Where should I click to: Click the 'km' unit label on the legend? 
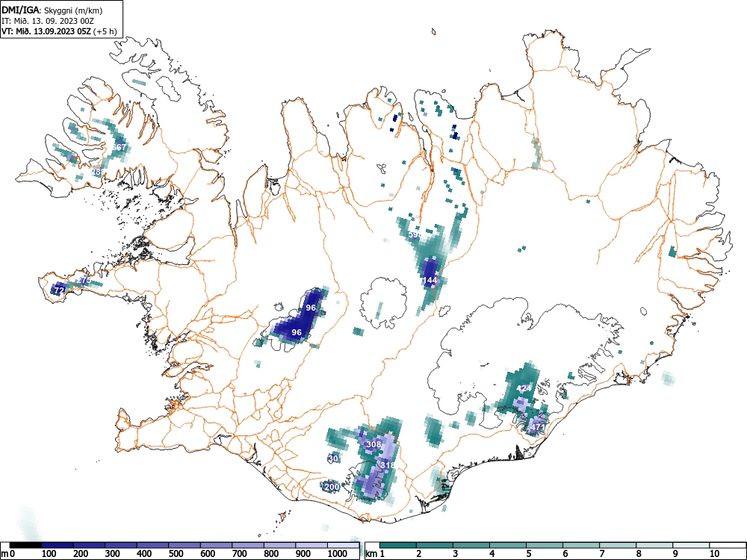pos(371,554)
